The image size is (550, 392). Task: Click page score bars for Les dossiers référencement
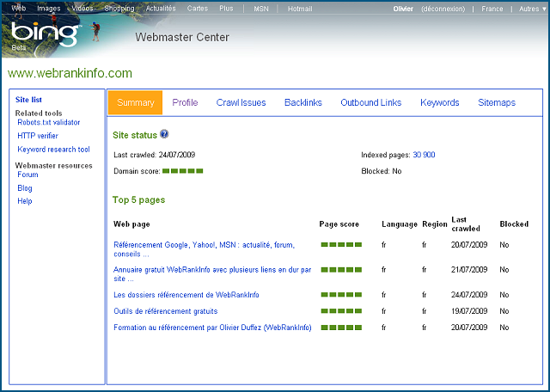click(x=341, y=295)
